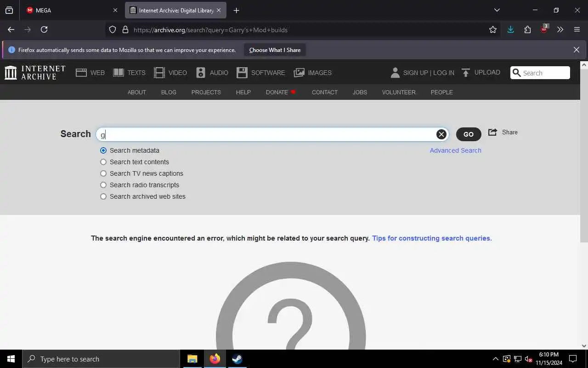Open the Firefox downloads panel
This screenshot has width=588, height=368.
tap(510, 29)
